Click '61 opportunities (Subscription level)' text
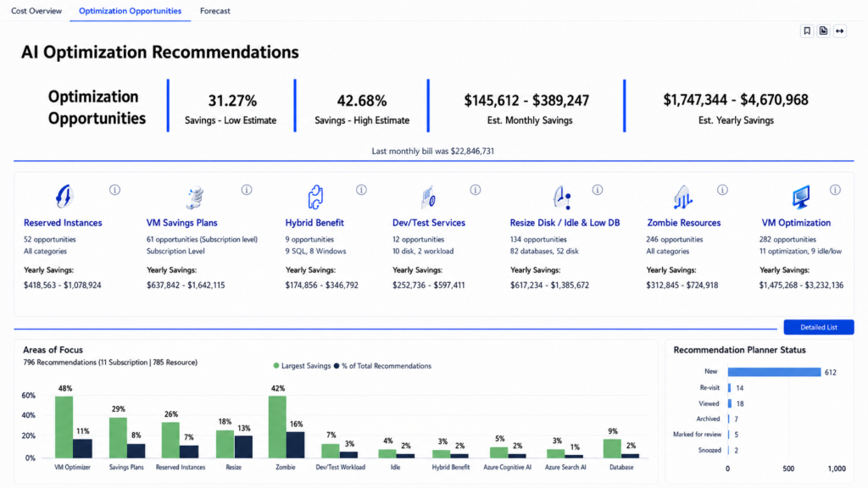868x488 pixels. pyautogui.click(x=202, y=240)
